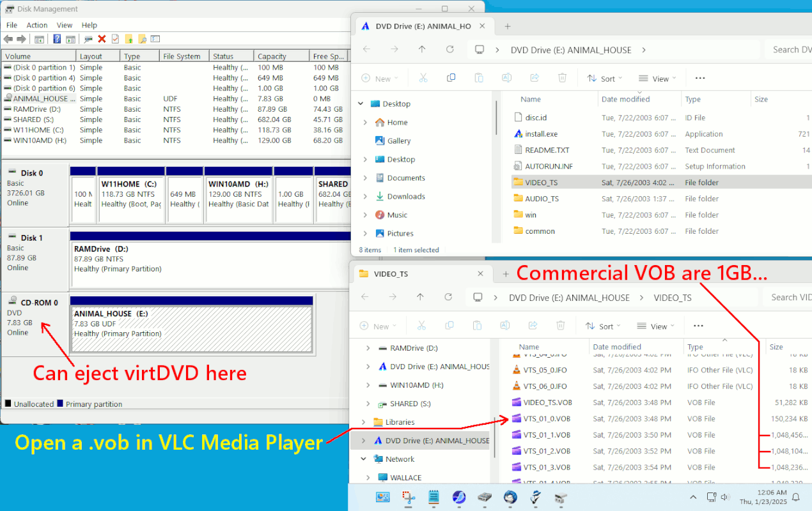812x511 pixels.
Task: Open the New dropdown in ANIMAL_HOUSE window
Action: pos(380,79)
